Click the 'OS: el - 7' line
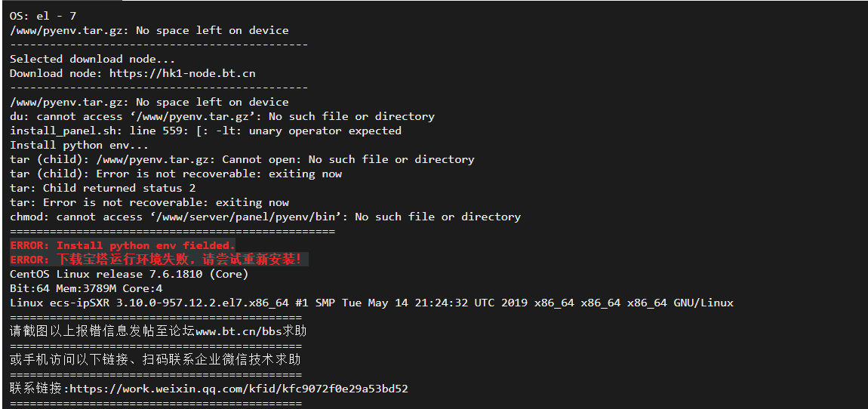 tap(43, 16)
